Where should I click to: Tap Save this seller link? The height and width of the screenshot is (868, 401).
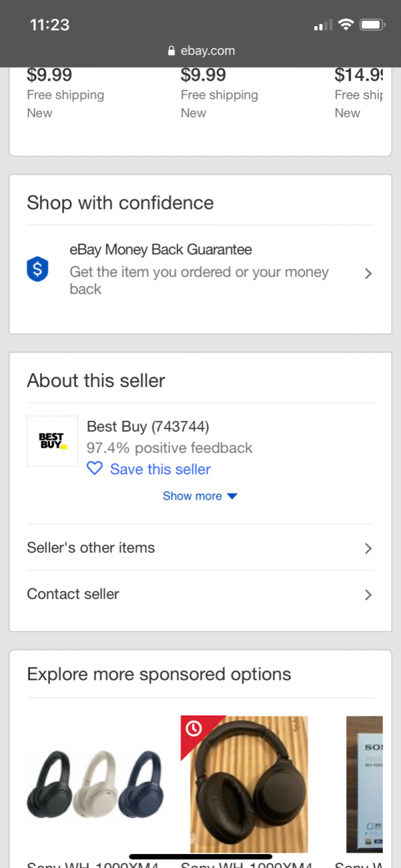[x=160, y=469]
